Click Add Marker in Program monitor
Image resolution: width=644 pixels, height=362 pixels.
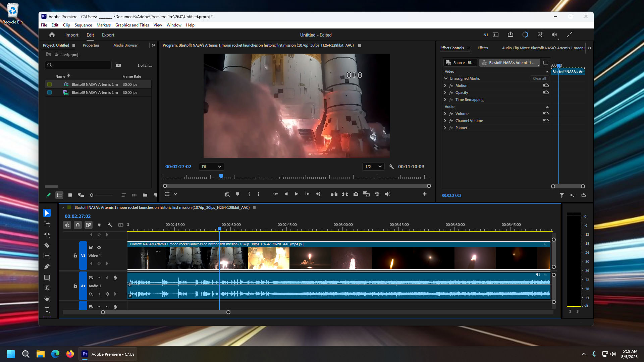[x=237, y=194]
